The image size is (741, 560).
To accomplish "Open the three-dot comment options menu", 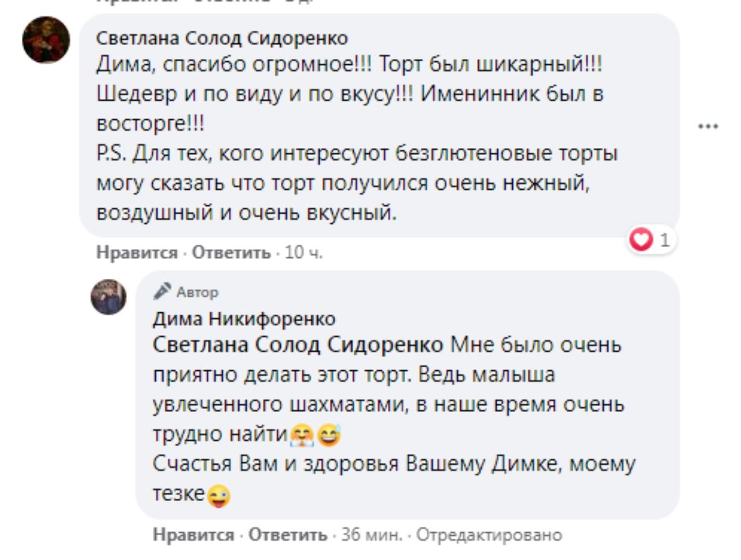I will coord(708,126).
